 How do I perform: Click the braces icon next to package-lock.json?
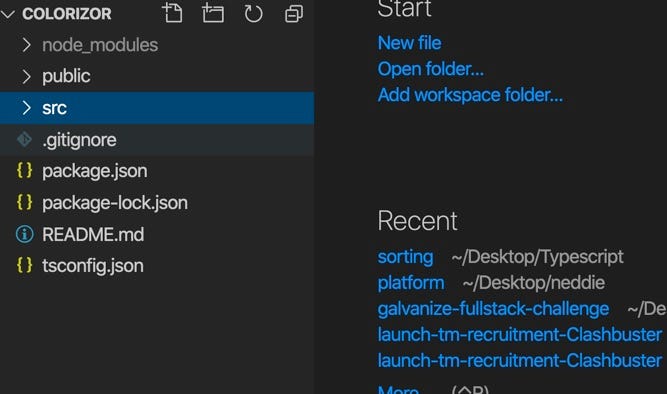tap(24, 203)
